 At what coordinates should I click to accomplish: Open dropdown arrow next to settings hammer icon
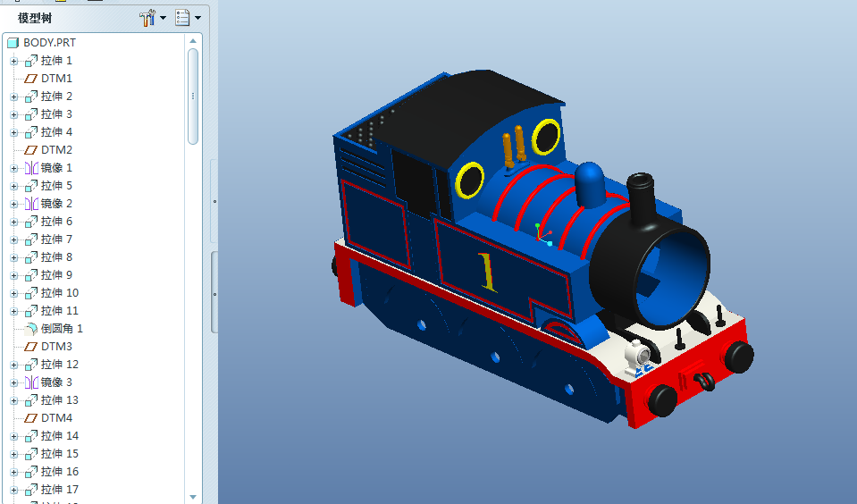163,18
